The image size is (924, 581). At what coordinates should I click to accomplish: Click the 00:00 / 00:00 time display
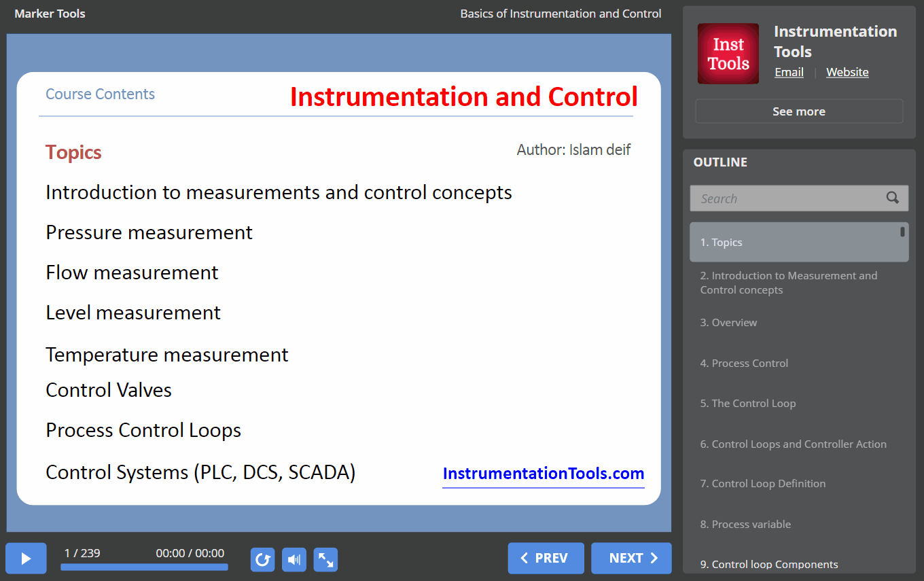coord(190,553)
